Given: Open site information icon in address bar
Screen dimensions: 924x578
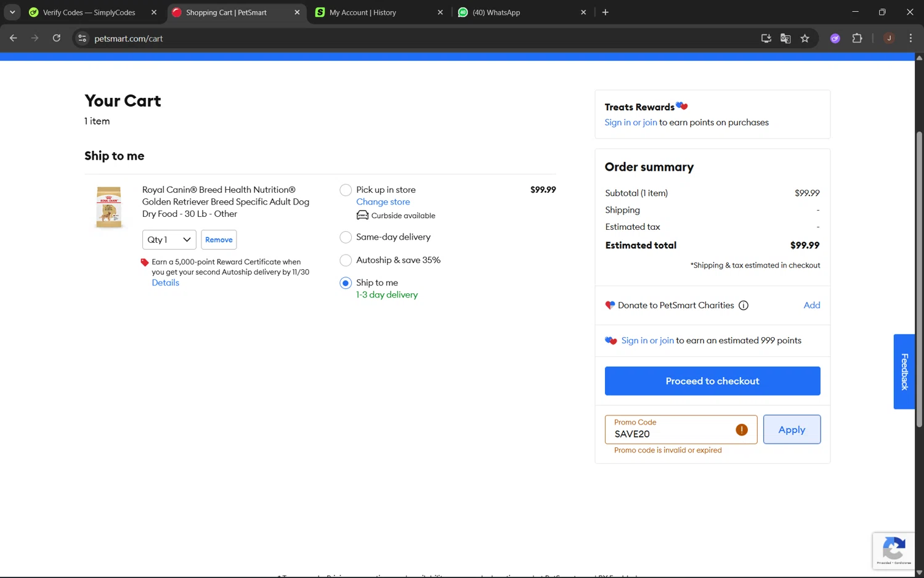Looking at the screenshot, I should click(82, 38).
